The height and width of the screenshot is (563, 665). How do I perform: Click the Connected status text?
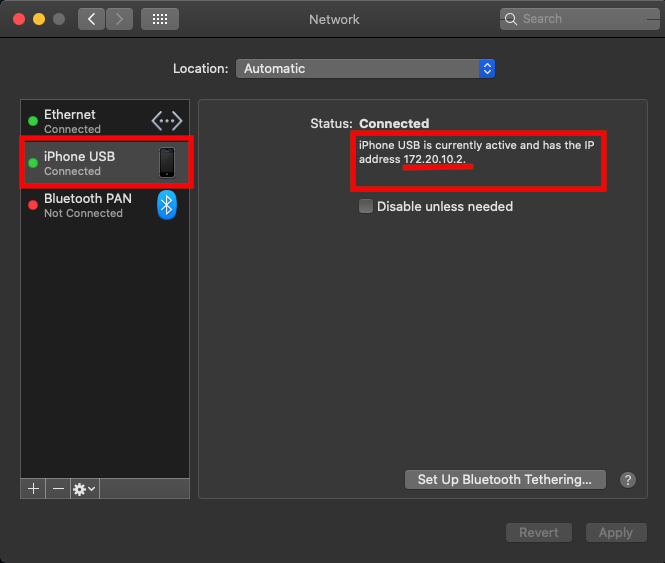[x=394, y=123]
